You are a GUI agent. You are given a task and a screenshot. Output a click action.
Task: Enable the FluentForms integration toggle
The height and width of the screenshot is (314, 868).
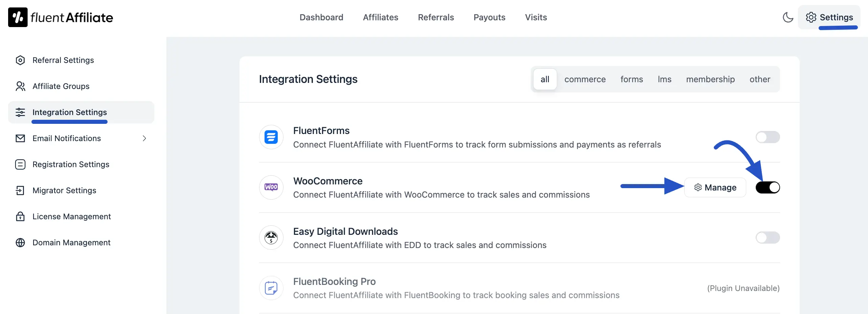[767, 137]
